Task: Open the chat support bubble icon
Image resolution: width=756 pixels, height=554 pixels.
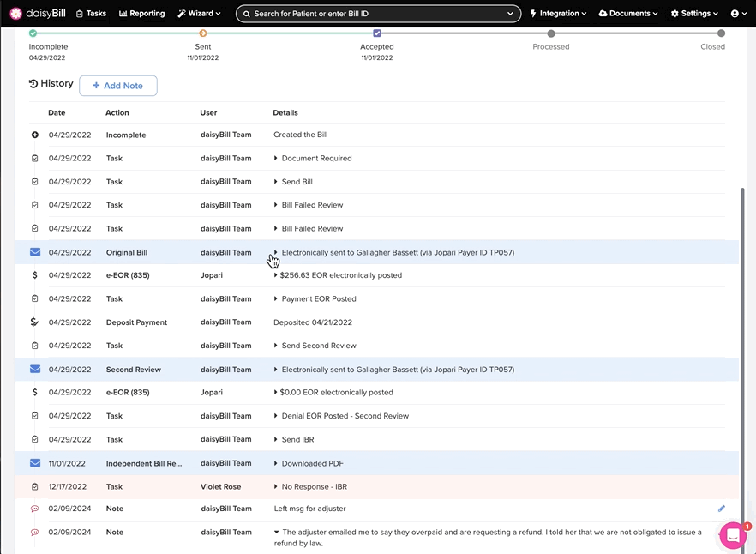Action: pos(734,535)
